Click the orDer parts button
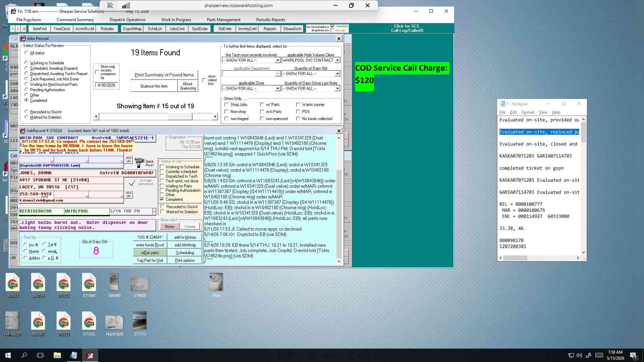644x362 pixels. 150,253
